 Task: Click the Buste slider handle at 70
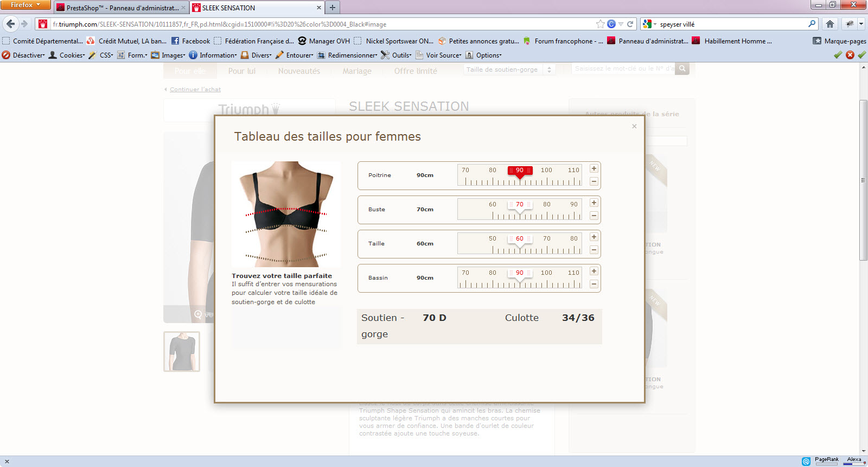[x=520, y=206]
